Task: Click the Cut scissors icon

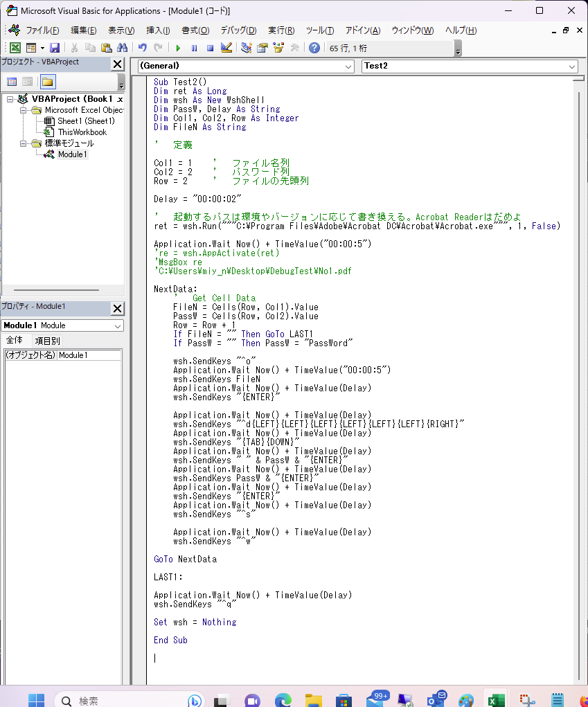Action: coord(75,47)
